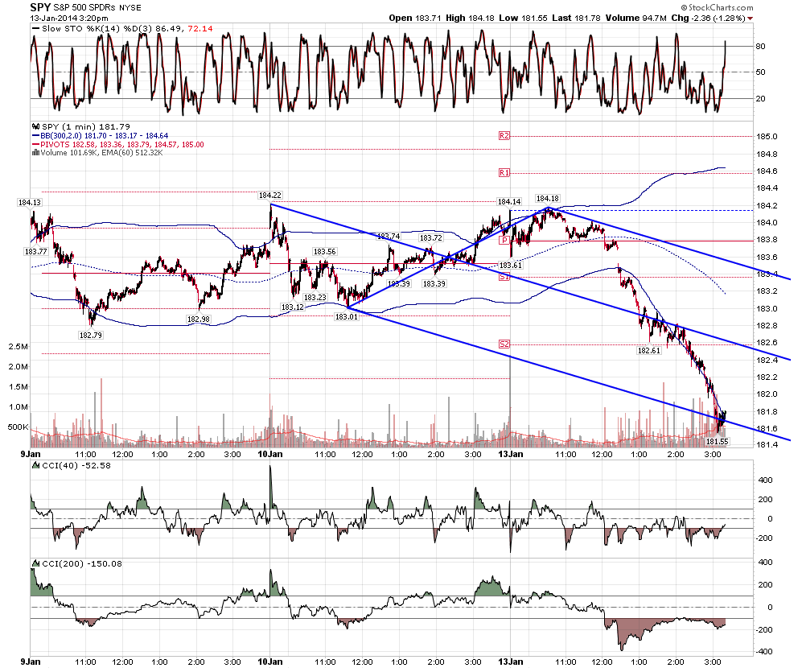Click the CCI(40) -52.58 label

coord(76,465)
